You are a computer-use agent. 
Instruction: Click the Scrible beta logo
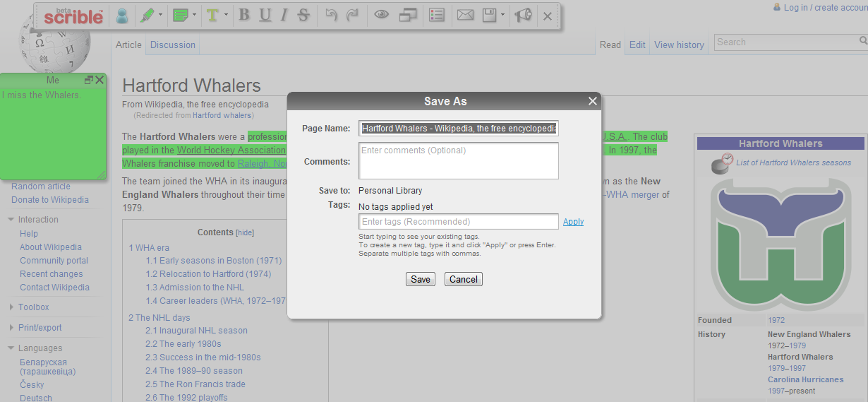pyautogui.click(x=73, y=16)
